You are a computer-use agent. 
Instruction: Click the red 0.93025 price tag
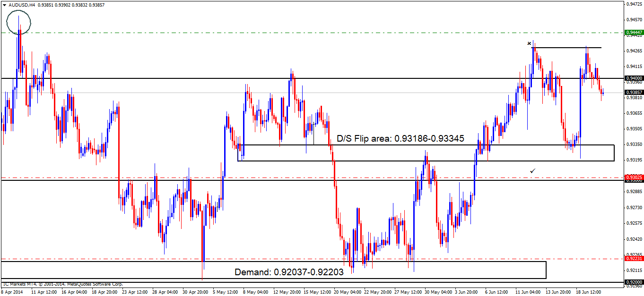tap(634, 177)
